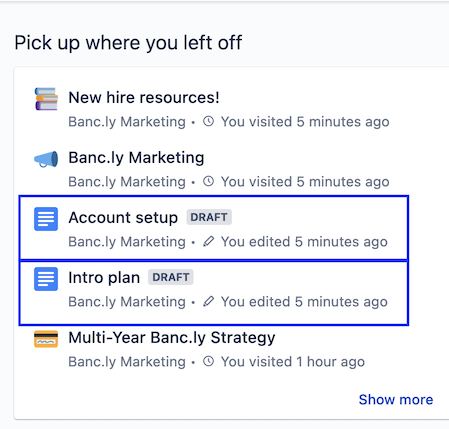Click the DRAFT badge next to Account setup
The image size is (449, 429).
(209, 217)
